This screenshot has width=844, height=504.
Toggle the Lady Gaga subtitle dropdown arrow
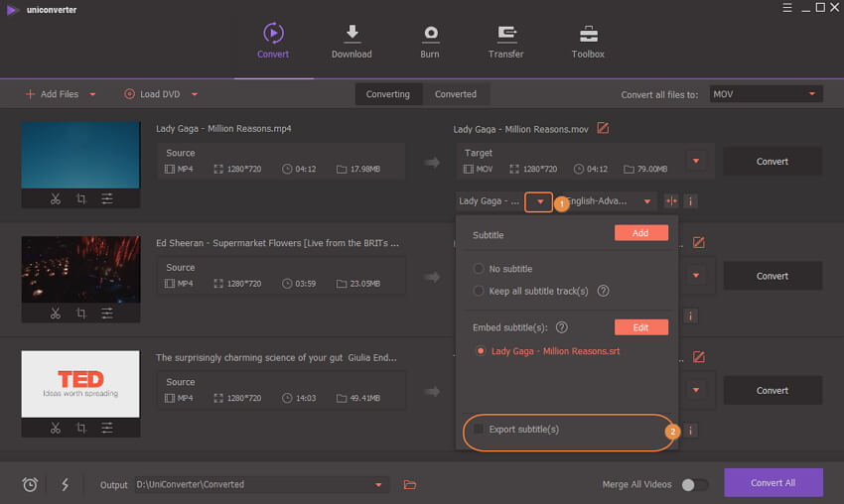coord(539,201)
